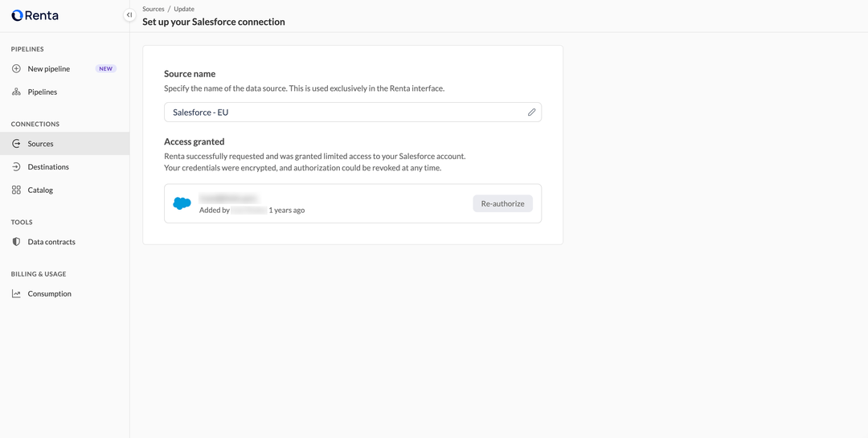Click the 'Added by ... 1 years ago' text

point(252,211)
